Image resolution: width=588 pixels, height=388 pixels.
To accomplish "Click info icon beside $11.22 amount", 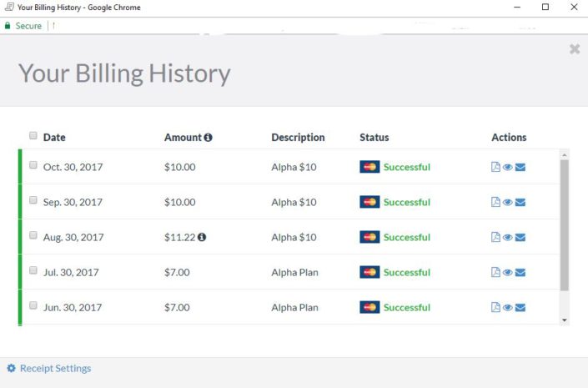I will click(x=202, y=237).
